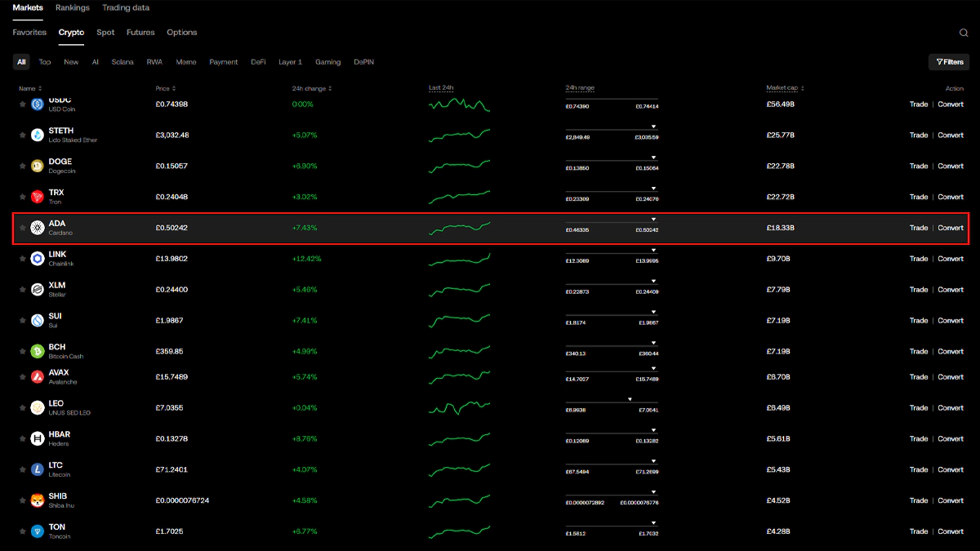This screenshot has width=980, height=551.
Task: Switch to the Futures tab
Action: tap(140, 33)
